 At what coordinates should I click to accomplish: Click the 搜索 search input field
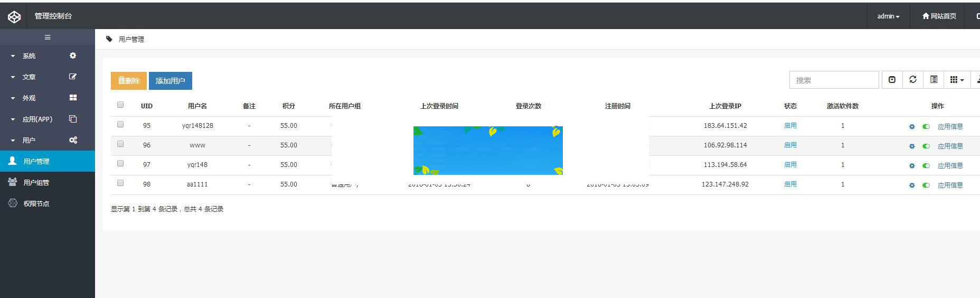click(x=834, y=80)
